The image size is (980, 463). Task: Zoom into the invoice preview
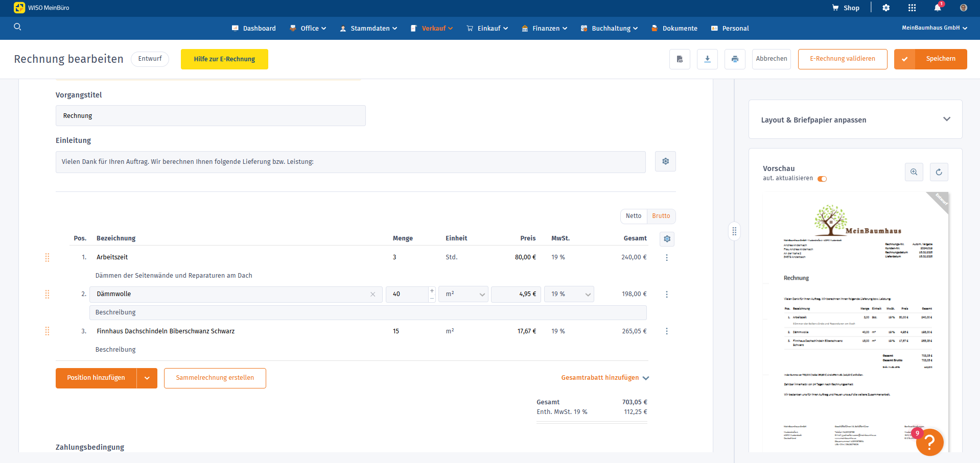(x=914, y=172)
